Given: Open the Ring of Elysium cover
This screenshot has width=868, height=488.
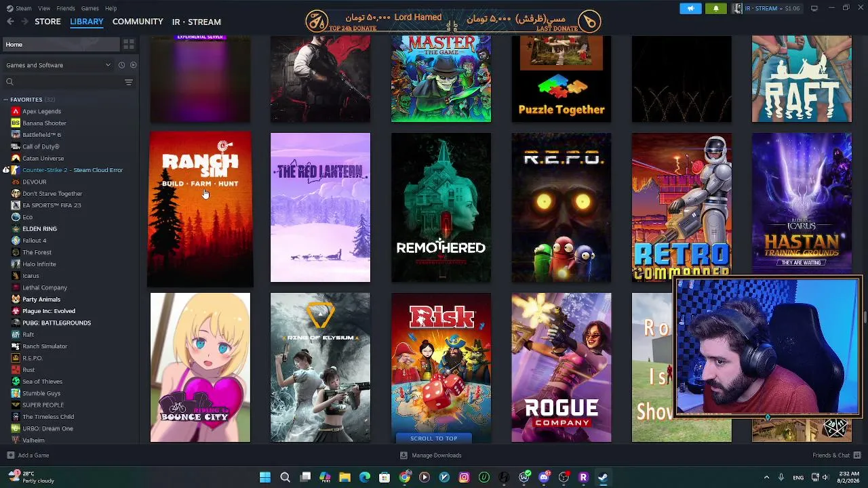Looking at the screenshot, I should [x=320, y=367].
